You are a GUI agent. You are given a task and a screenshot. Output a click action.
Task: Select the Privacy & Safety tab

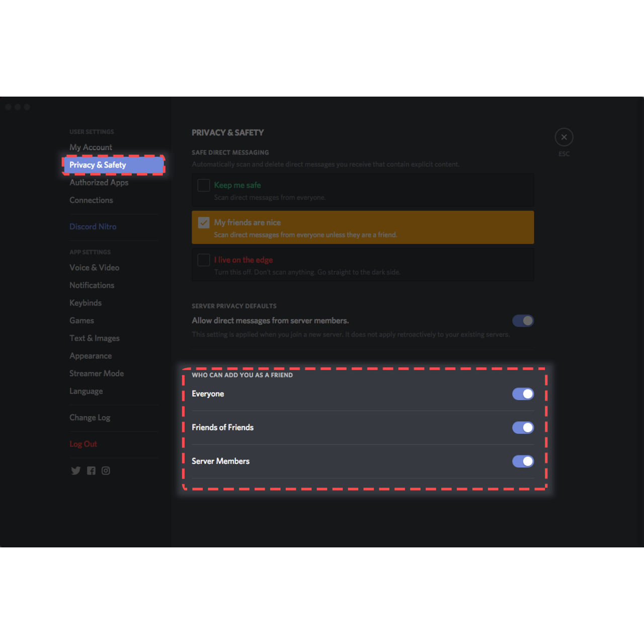pos(98,165)
